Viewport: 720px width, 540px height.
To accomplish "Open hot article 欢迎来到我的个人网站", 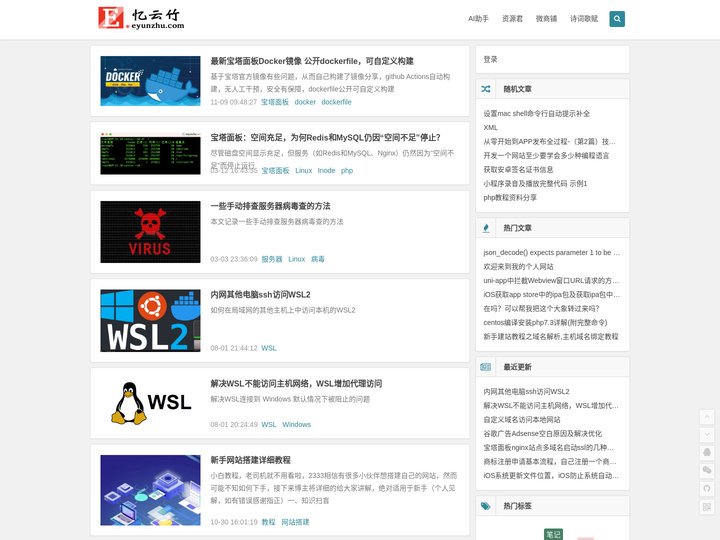I will [518, 266].
